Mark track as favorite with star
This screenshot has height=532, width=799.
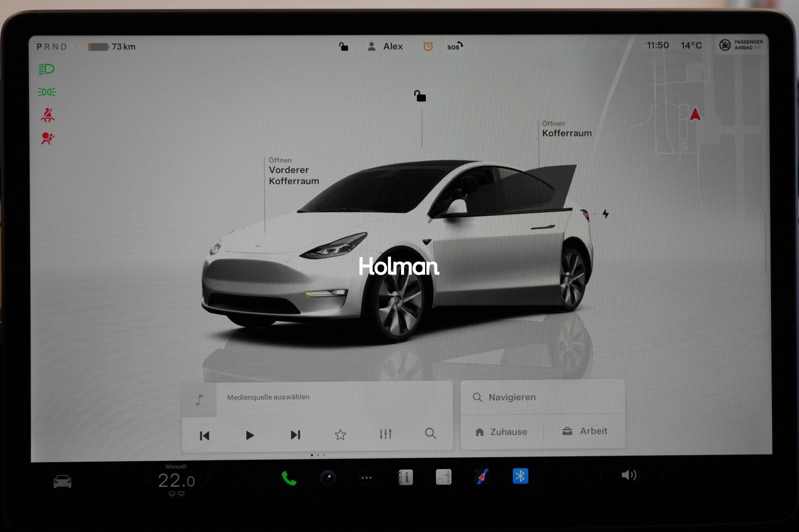(x=340, y=434)
